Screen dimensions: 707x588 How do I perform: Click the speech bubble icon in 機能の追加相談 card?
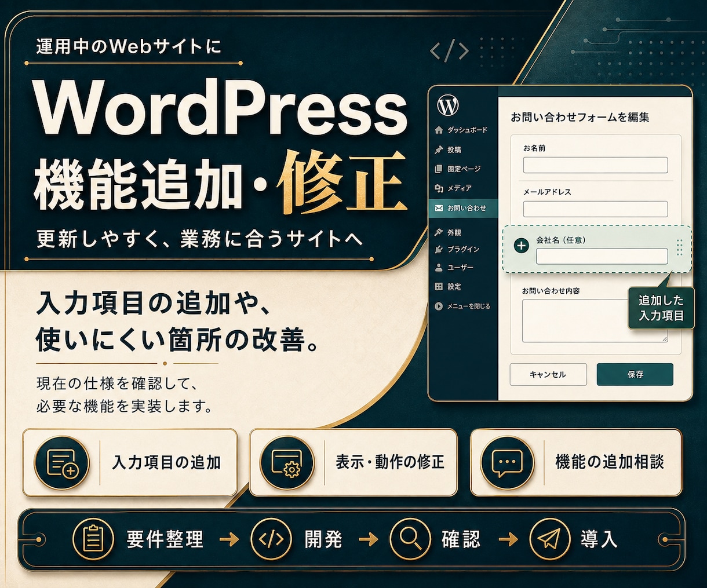[507, 462]
